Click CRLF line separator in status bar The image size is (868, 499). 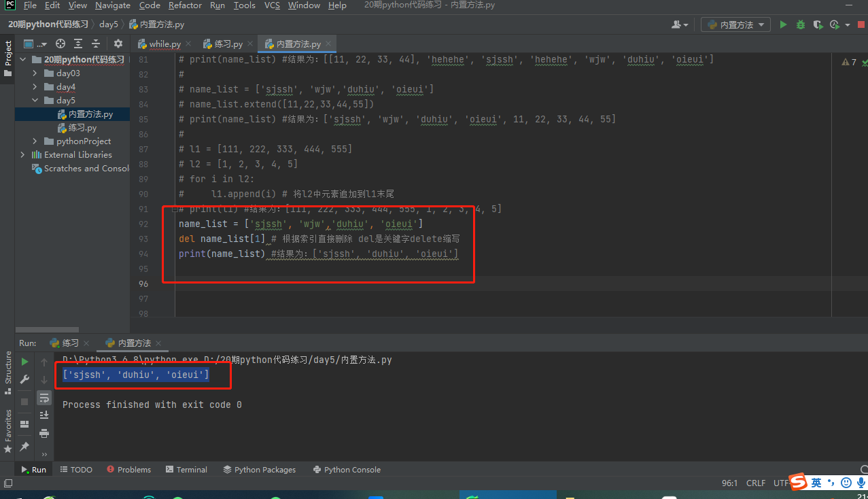[756, 483]
